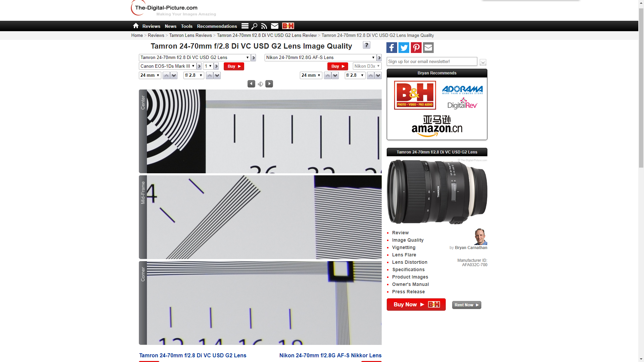
Task: Open Tamron Lens Reviews breadcrumb link
Action: point(191,35)
